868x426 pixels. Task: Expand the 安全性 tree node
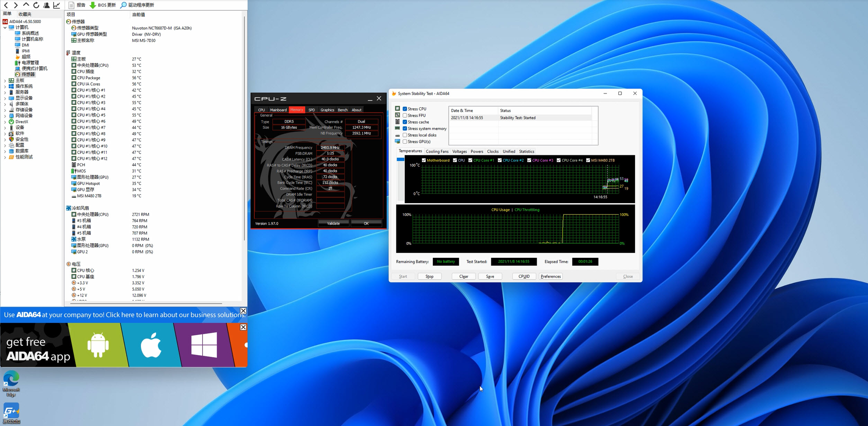(5, 139)
